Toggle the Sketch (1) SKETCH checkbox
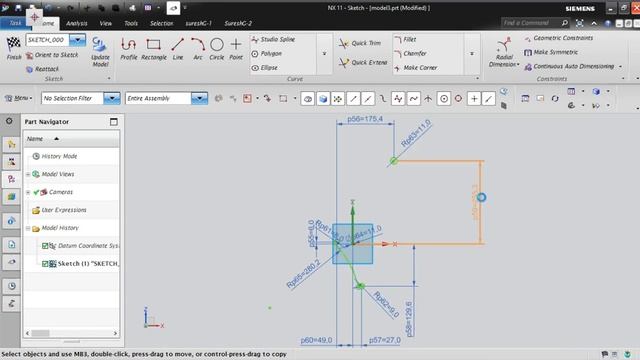The width and height of the screenshot is (640, 360). click(x=45, y=264)
